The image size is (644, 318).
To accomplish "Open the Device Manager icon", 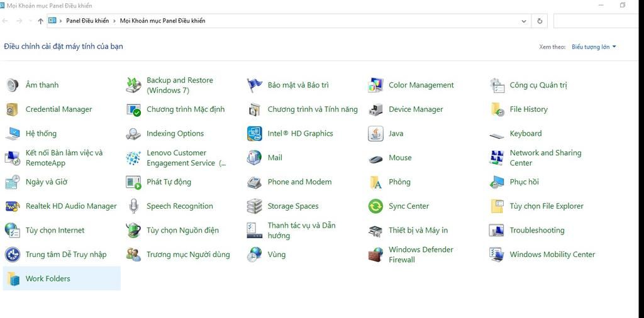I will point(375,109).
